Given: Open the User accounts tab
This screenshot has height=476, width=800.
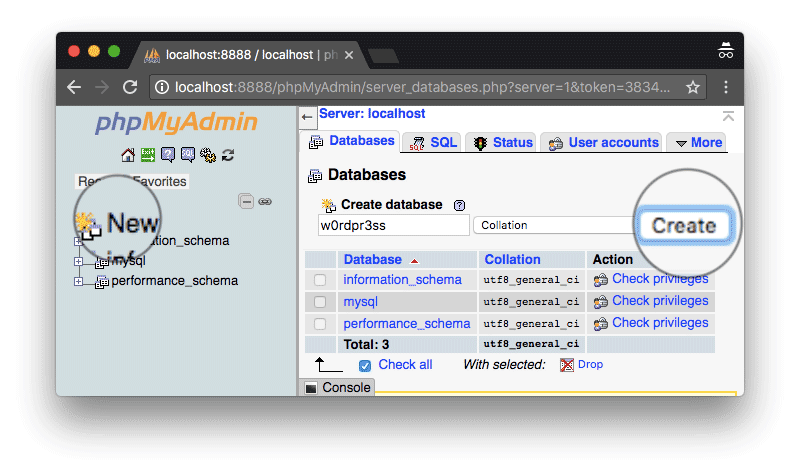Looking at the screenshot, I should [x=602, y=142].
